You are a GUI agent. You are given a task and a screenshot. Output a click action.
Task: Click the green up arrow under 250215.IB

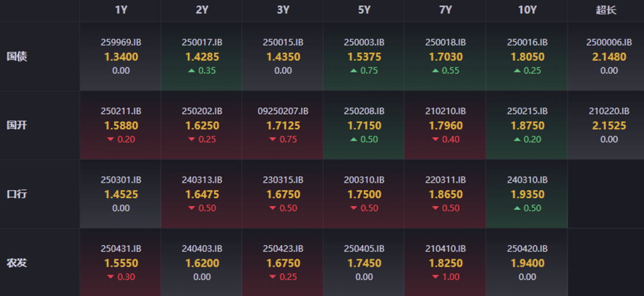point(516,140)
